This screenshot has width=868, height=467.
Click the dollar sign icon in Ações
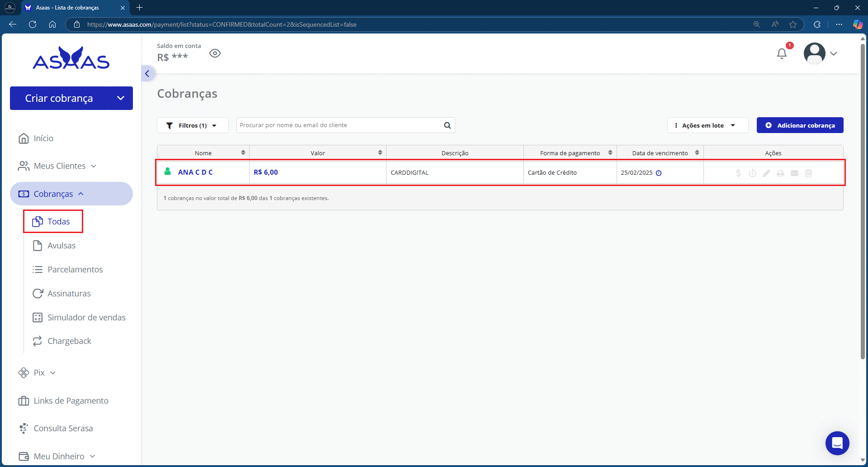[x=738, y=173]
